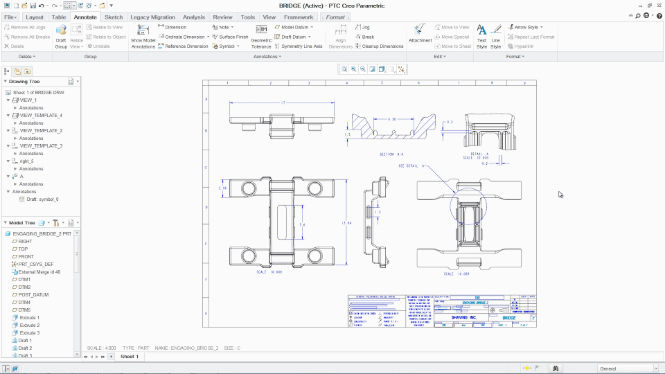
Task: Open the Ordinate Dimension dropdown
Action: pos(208,37)
